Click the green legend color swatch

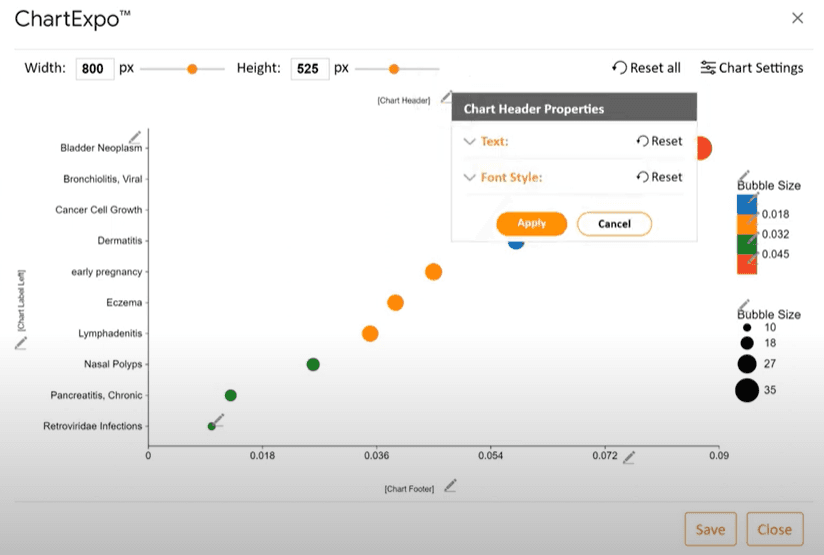747,244
